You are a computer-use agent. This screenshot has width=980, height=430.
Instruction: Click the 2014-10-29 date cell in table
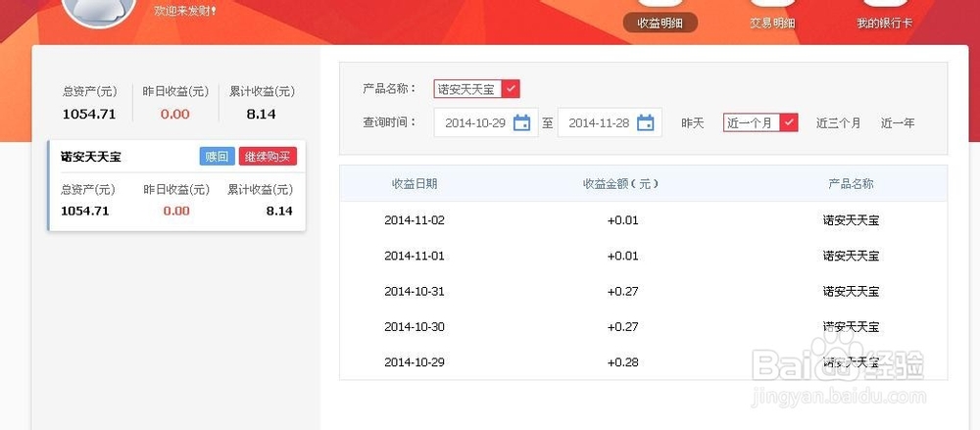point(415,361)
